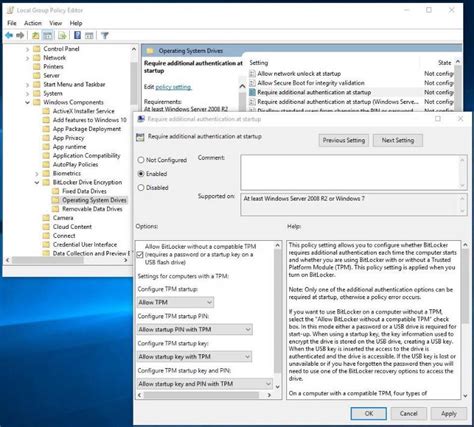Viewport: 474px width, 427px height.
Task: Select Operating System Drives in the tree
Action: point(94,200)
